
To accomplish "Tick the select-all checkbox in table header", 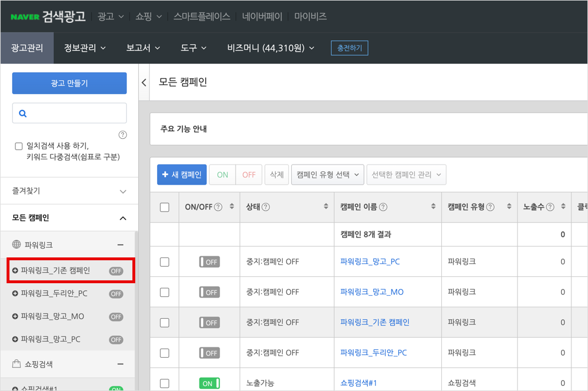I will pyautogui.click(x=164, y=208).
